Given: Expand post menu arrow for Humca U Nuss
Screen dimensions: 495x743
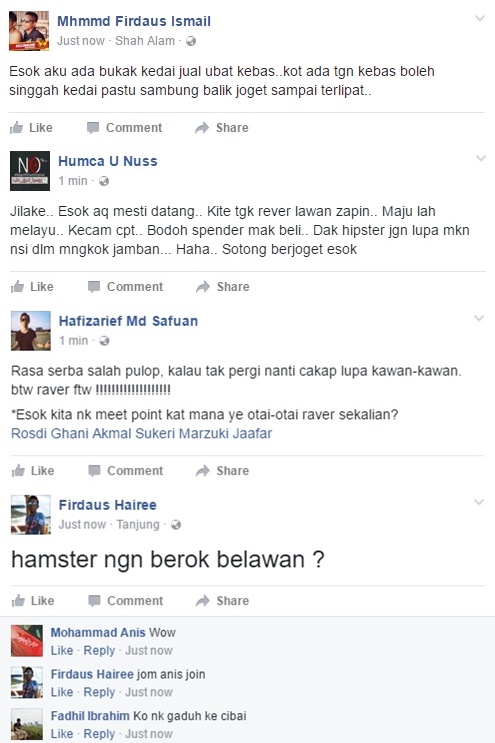Looking at the screenshot, I should click(x=480, y=158).
